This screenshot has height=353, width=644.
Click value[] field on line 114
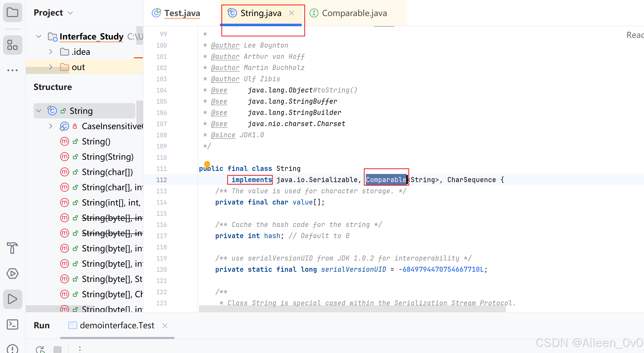click(307, 202)
